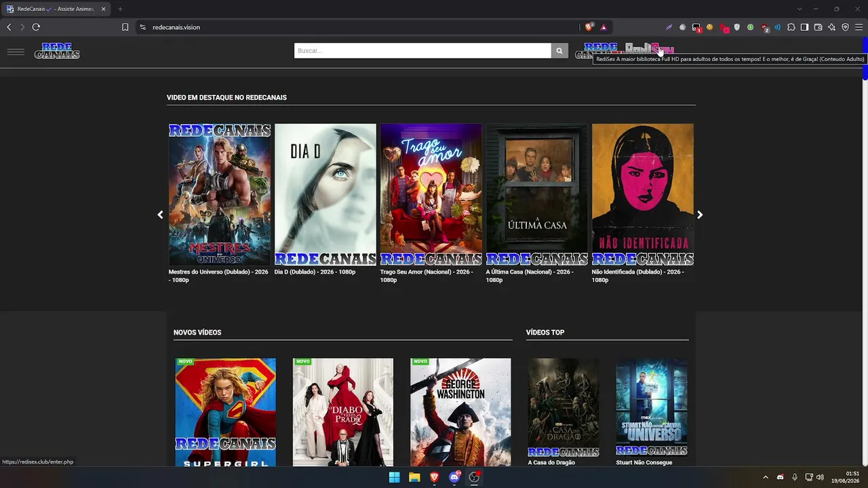Image resolution: width=868 pixels, height=488 pixels.
Task: Click the RedeCanais logo in header
Action: pos(57,51)
